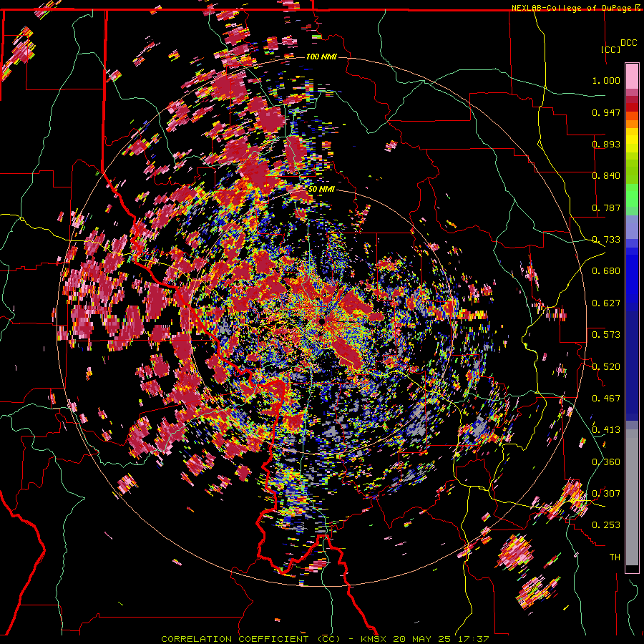The height and width of the screenshot is (644, 644).
Task: Click the KMSX station identifier
Action: (x=373, y=639)
